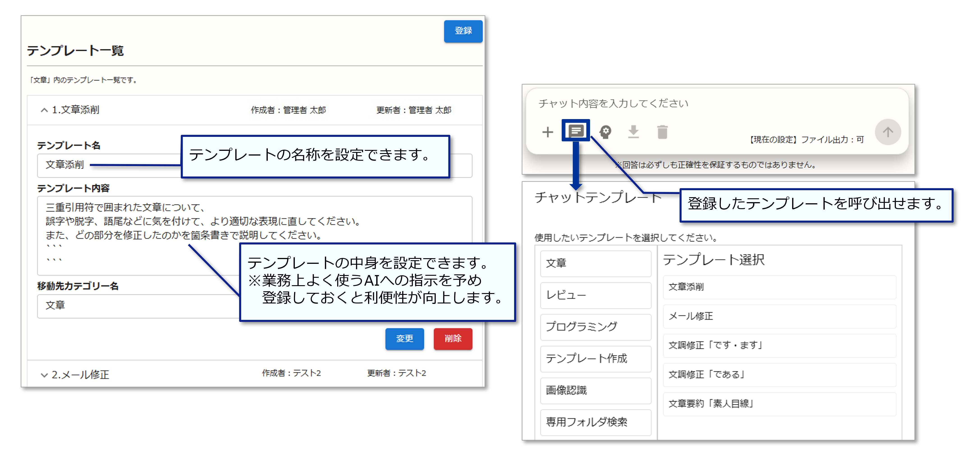The height and width of the screenshot is (461, 980).
Task: Click the trash delete icon in chat toolbar
Action: pos(662,132)
